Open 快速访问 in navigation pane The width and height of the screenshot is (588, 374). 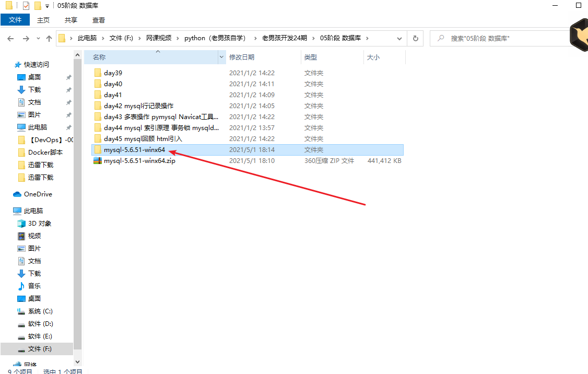(37, 65)
